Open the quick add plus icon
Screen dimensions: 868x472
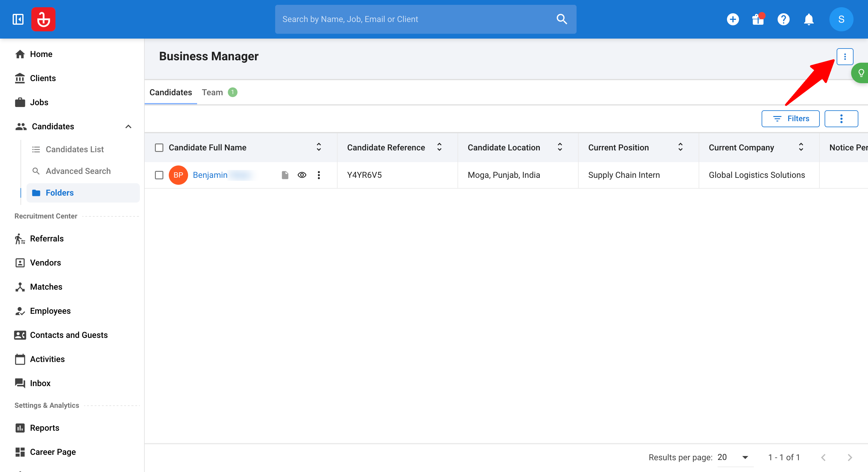pyautogui.click(x=733, y=19)
